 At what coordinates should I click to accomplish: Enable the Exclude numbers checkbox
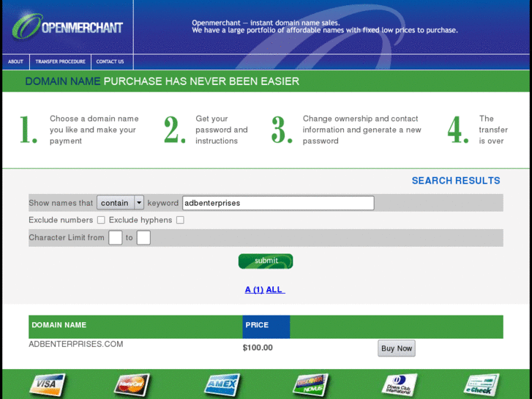pos(101,220)
